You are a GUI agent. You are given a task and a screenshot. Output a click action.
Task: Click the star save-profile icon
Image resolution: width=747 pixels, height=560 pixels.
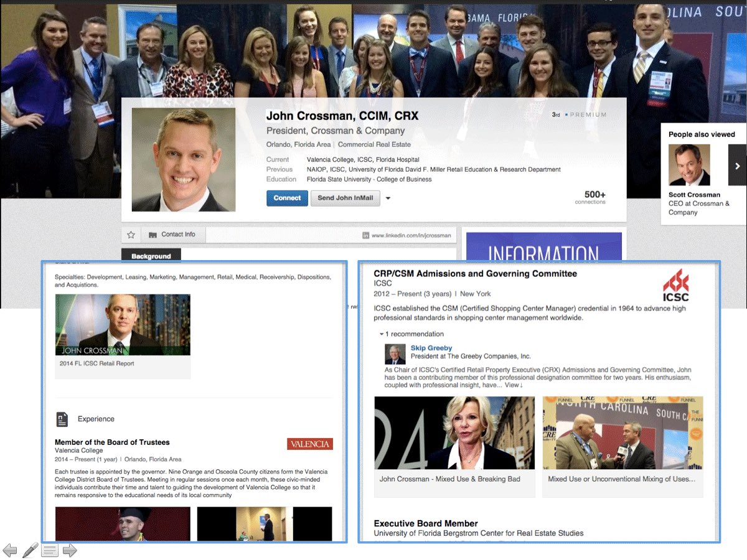pyautogui.click(x=131, y=235)
